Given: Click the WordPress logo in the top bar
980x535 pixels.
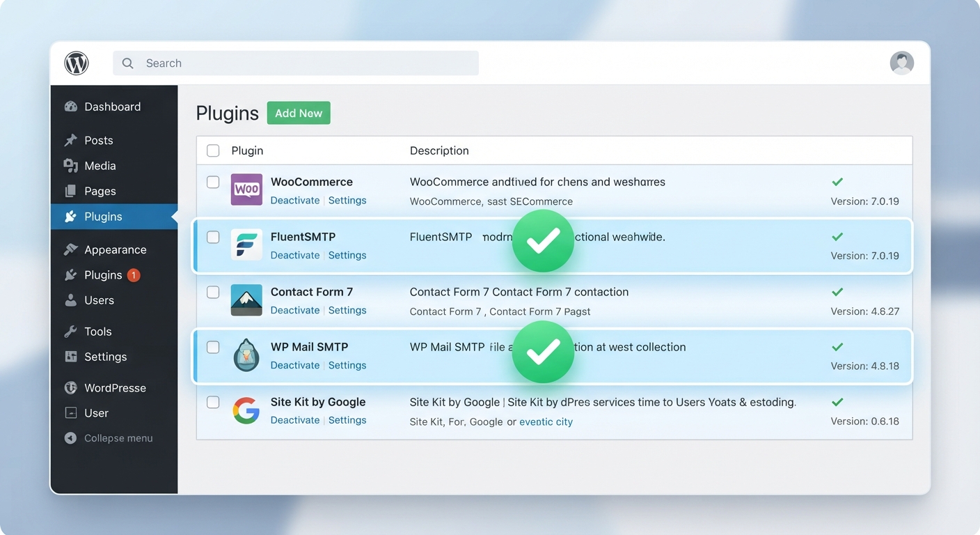Looking at the screenshot, I should (x=77, y=63).
